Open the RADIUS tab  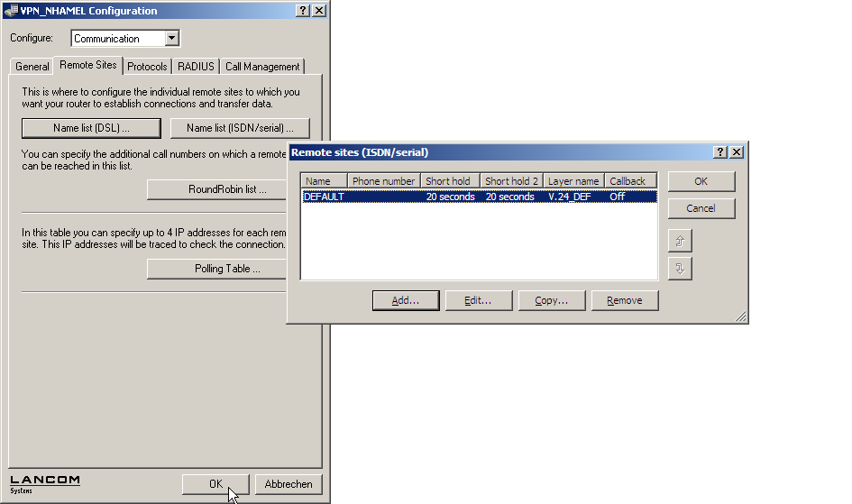click(196, 67)
